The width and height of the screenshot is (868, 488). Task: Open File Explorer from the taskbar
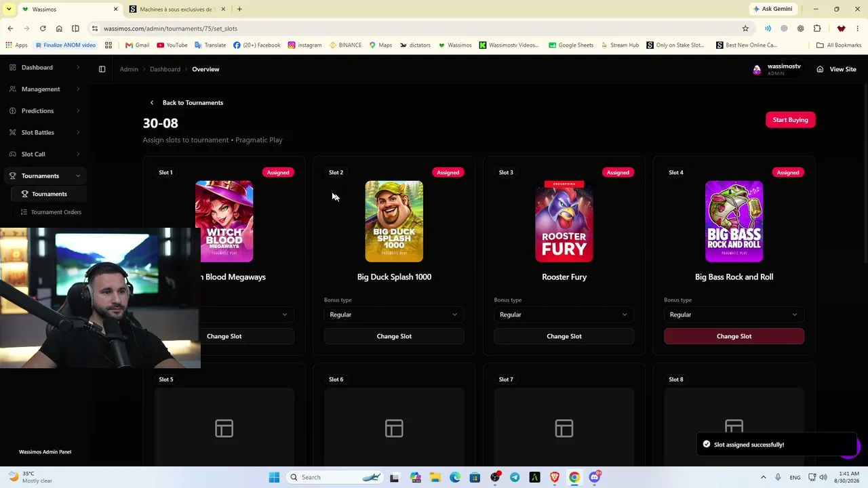pyautogui.click(x=435, y=477)
